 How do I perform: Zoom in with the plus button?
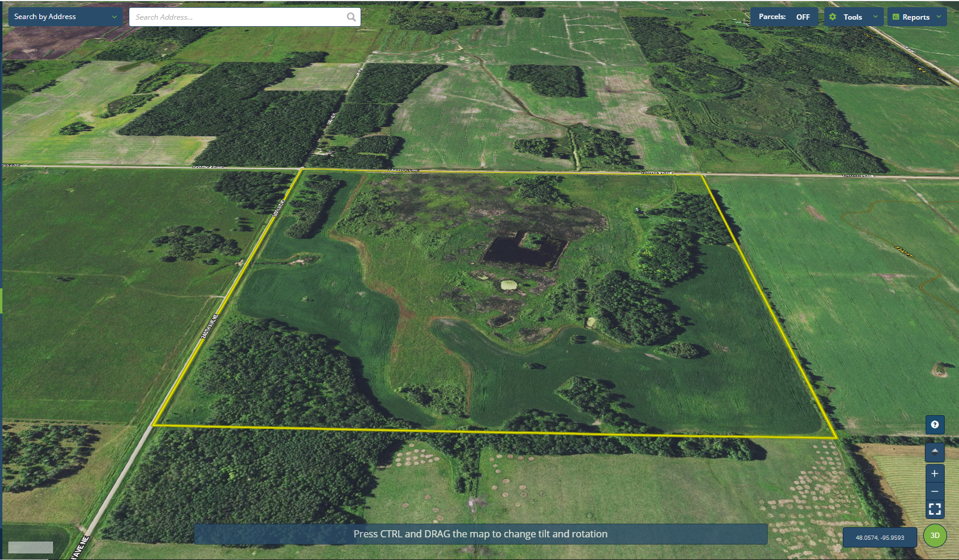click(935, 474)
